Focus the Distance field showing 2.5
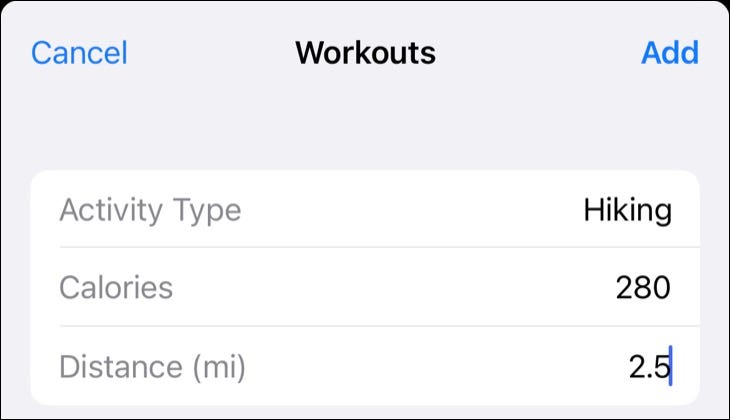Viewport: 730px width, 420px height. 648,367
